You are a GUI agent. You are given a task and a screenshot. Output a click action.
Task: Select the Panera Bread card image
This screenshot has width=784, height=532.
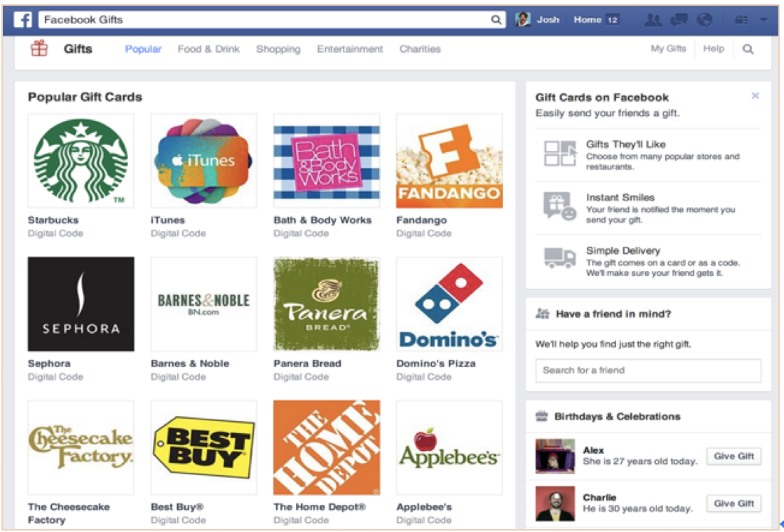[x=327, y=304]
